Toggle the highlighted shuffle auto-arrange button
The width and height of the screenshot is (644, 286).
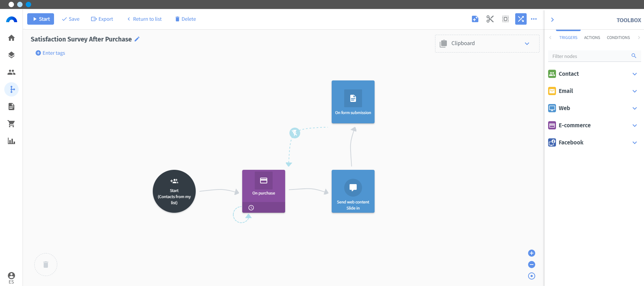[x=521, y=19]
